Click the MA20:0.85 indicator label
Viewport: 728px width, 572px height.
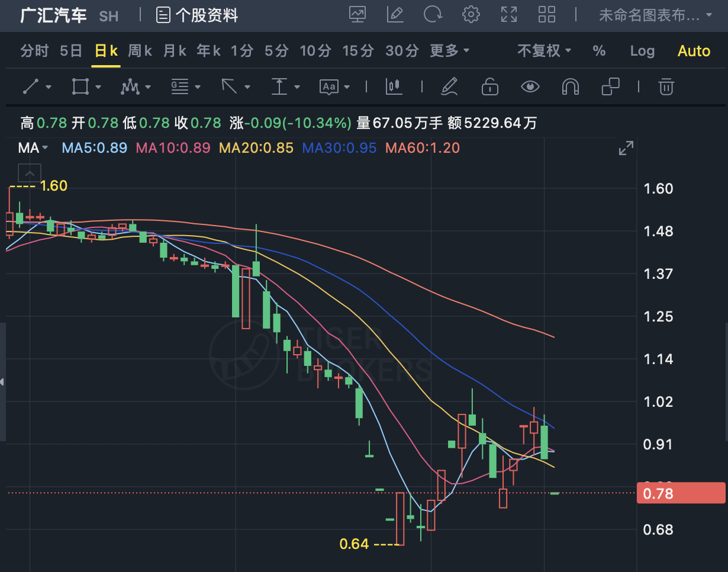point(256,148)
